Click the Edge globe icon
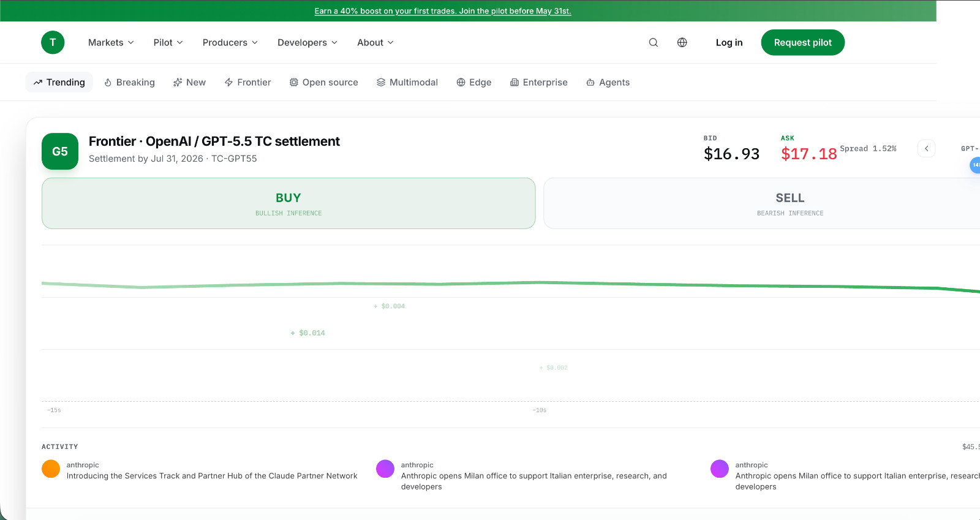Screen dimensions: 980x520 click(x=461, y=82)
